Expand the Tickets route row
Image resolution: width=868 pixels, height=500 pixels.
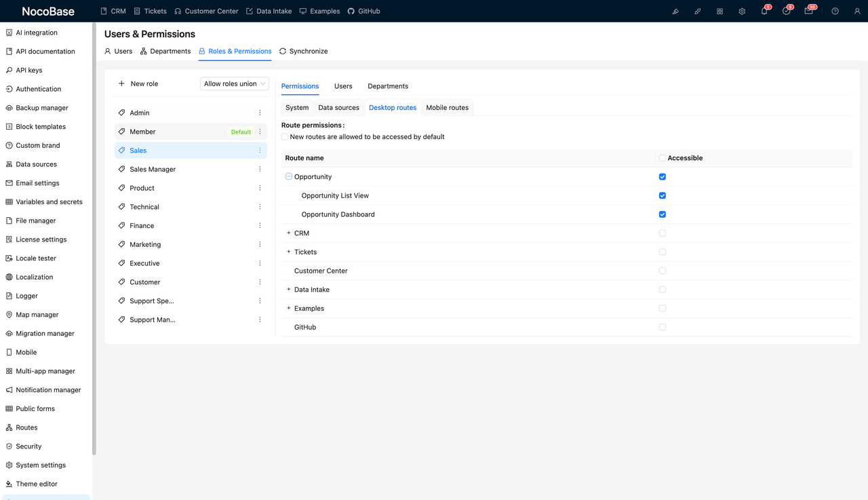click(288, 252)
